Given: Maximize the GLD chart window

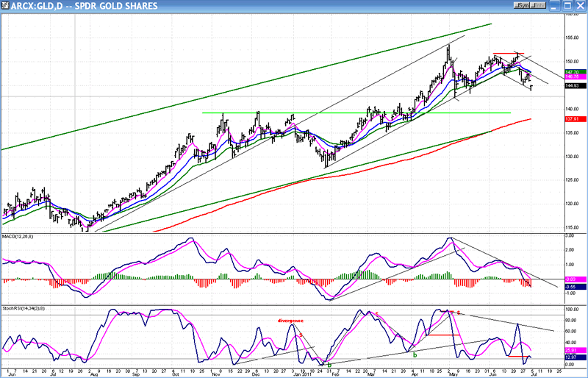Looking at the screenshot, I should [566, 6].
